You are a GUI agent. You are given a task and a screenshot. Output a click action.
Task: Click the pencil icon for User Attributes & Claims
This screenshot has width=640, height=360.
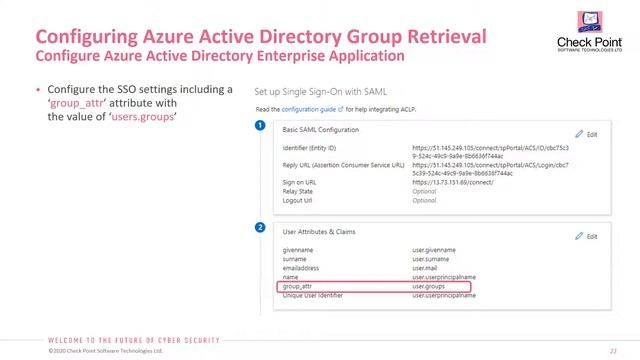click(x=579, y=236)
